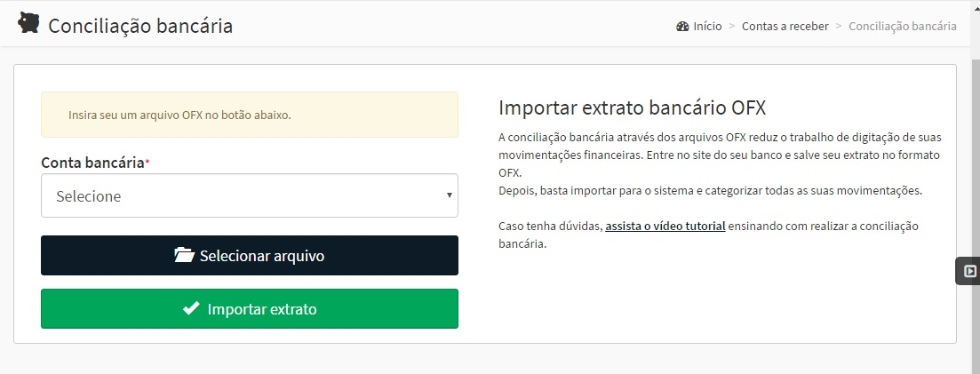
Task: Click the dropdown arrow of Selecione field
Action: [449, 195]
